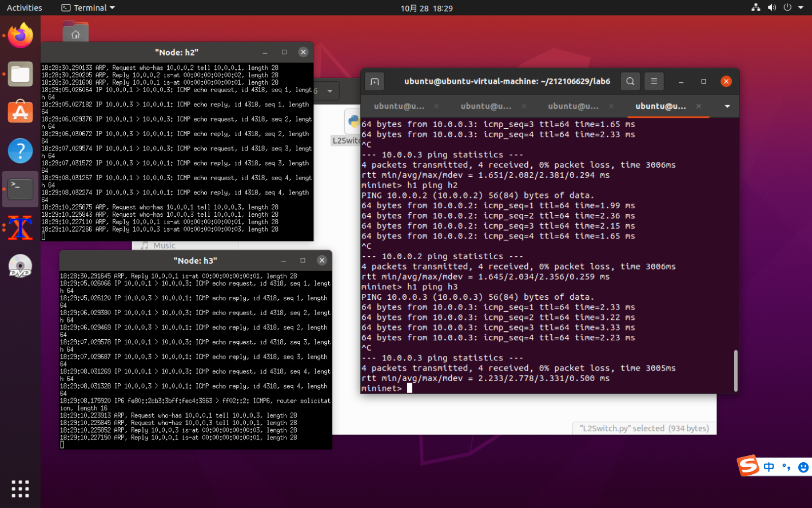Viewport: 812px width, 508px height.
Task: Toggle the Sogou punctuation mode
Action: click(786, 467)
